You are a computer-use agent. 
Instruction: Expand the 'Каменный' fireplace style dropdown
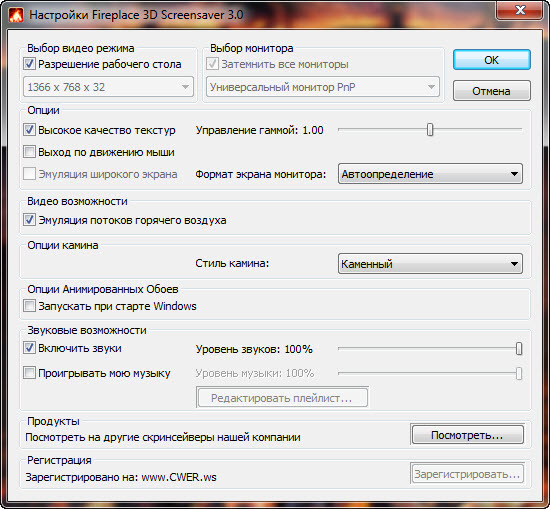(x=430, y=263)
